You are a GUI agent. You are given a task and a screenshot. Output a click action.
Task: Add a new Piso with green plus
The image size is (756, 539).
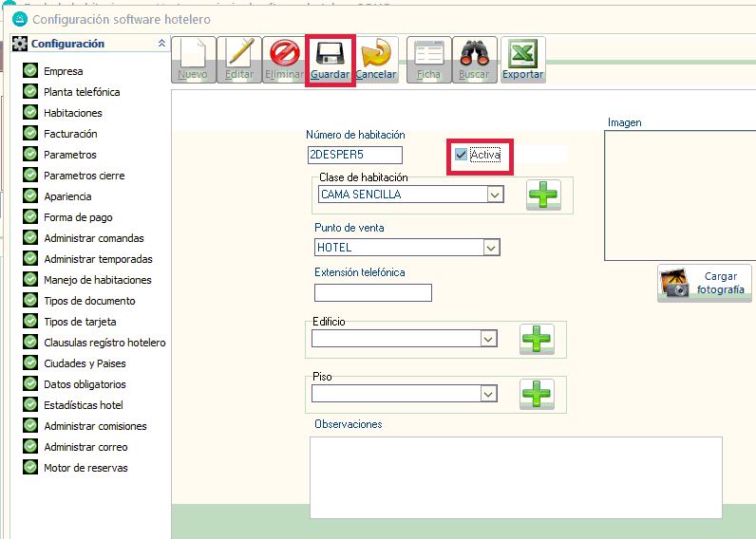click(537, 393)
